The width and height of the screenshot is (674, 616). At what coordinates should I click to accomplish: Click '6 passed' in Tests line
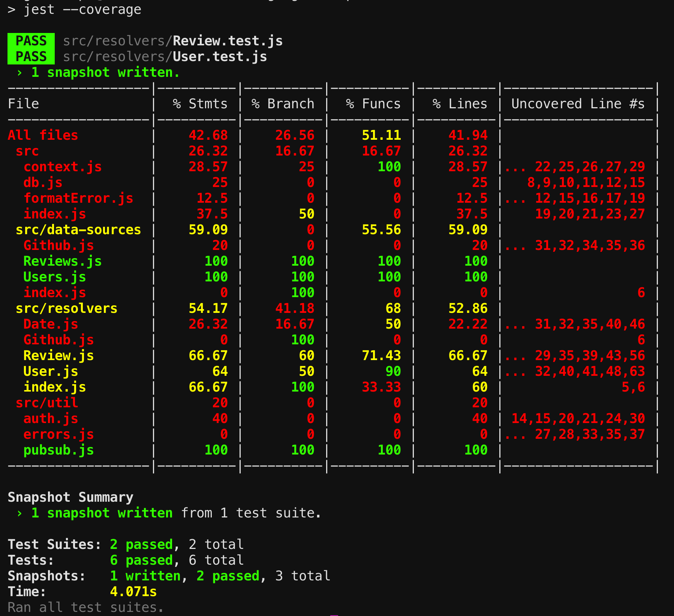pos(141,560)
